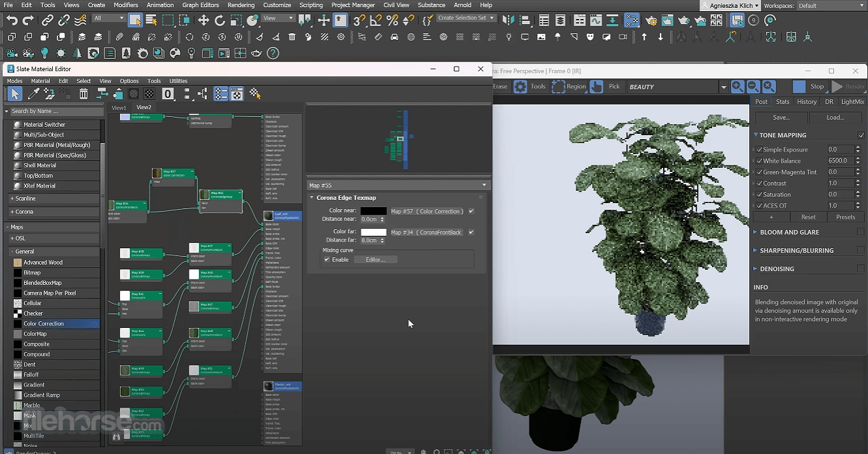868x454 pixels.
Task: Click the white Color far swatch
Action: tap(373, 232)
